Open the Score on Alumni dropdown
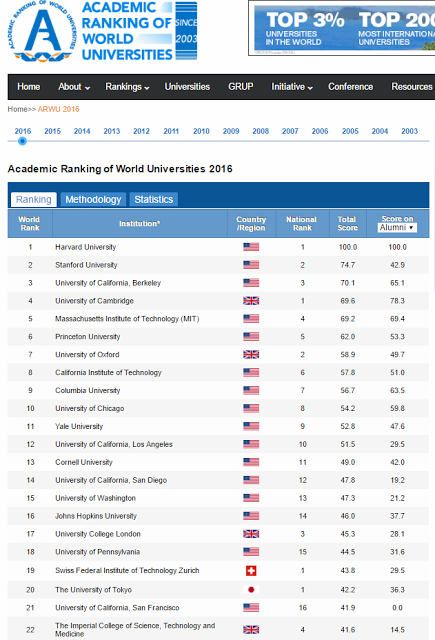 [397, 227]
